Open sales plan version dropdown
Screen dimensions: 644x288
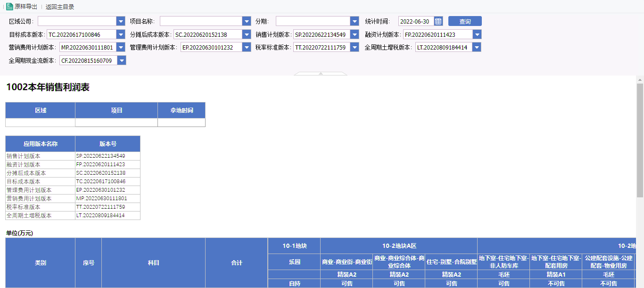[355, 34]
